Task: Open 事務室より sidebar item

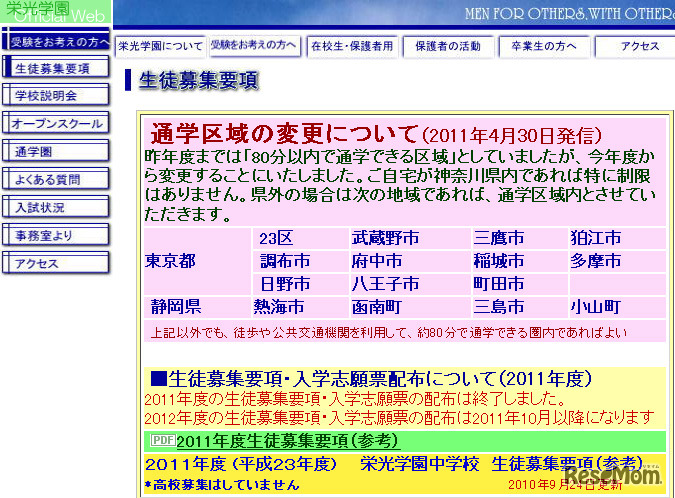Action: pyautogui.click(x=56, y=235)
